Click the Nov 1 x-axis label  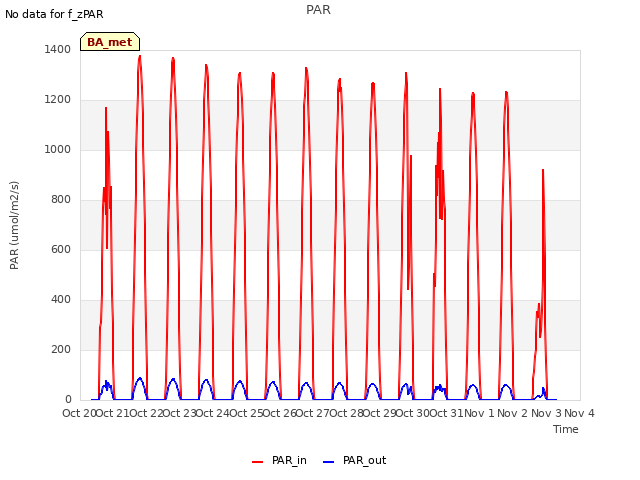click(x=479, y=413)
